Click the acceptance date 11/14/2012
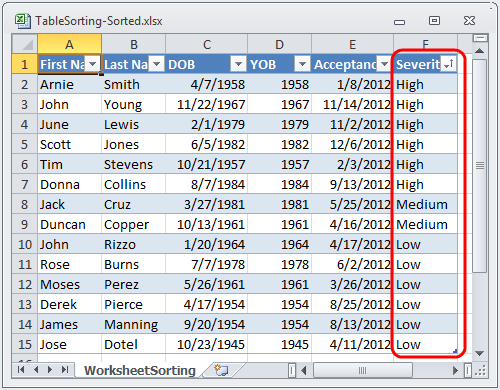This screenshot has width=500, height=390. tap(352, 104)
